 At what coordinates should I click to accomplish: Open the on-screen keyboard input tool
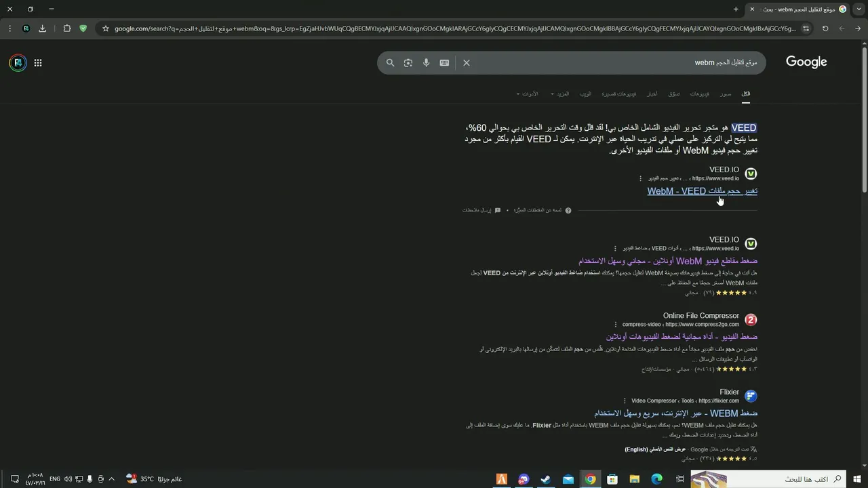pyautogui.click(x=444, y=62)
